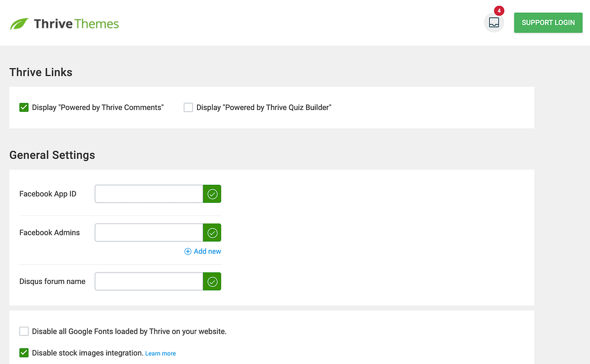Enable Display Powered by Thrive Quiz Builder
Viewport: 590px width, 364px height.
[x=188, y=108]
